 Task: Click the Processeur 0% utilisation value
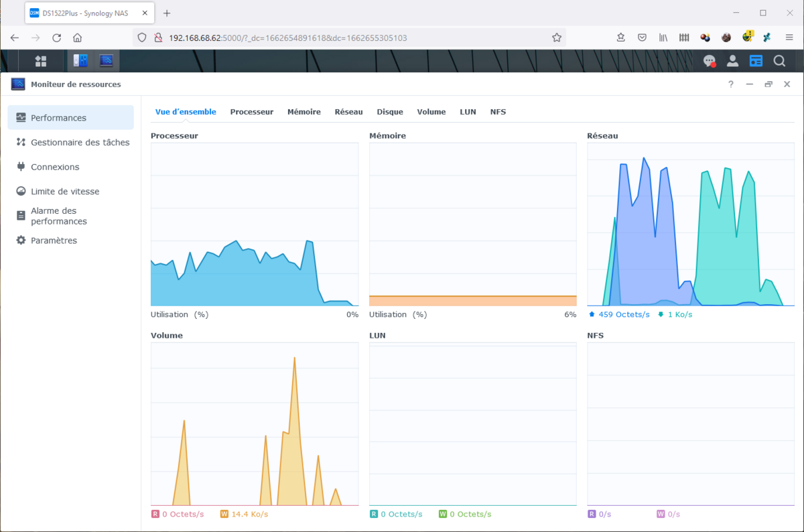352,314
